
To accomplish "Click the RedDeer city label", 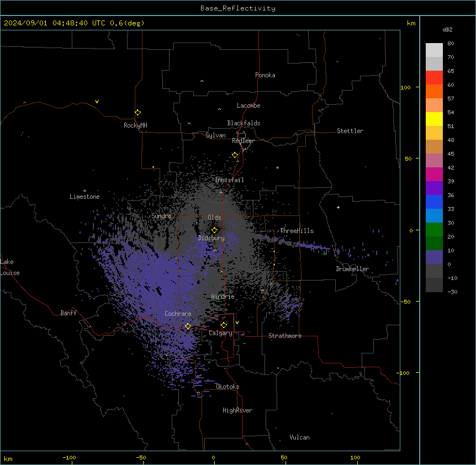I will (243, 141).
